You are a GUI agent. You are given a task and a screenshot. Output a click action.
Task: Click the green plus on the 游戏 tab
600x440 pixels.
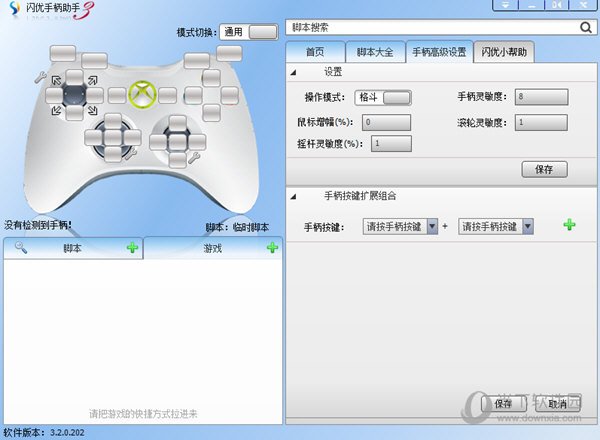(x=272, y=248)
